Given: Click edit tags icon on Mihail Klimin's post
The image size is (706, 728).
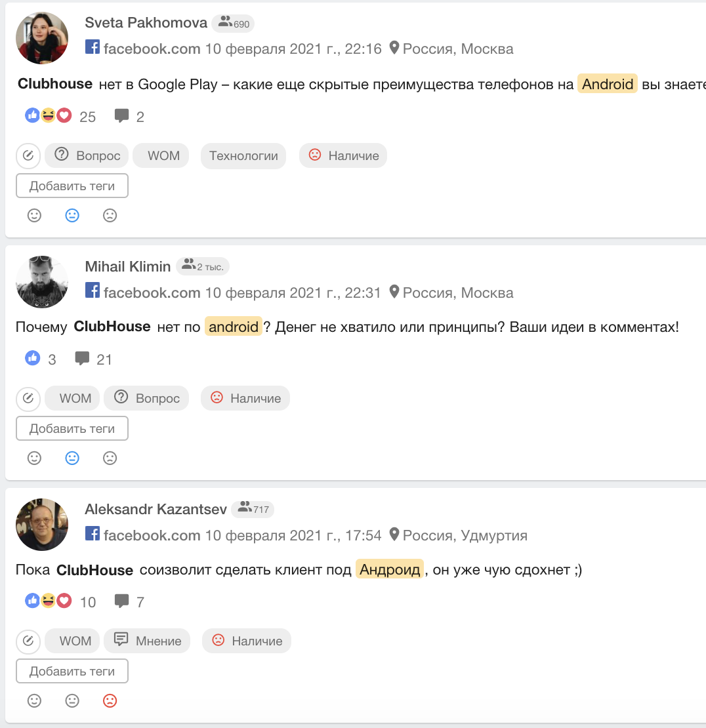Looking at the screenshot, I should pyautogui.click(x=28, y=398).
